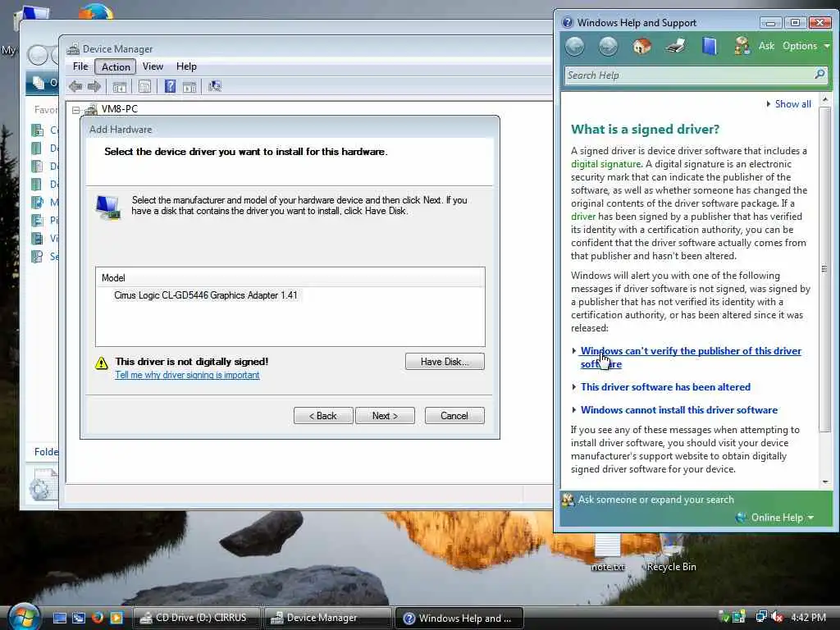
Task: Click the blue Help icon in Device Manager toolbar
Action: pos(170,86)
